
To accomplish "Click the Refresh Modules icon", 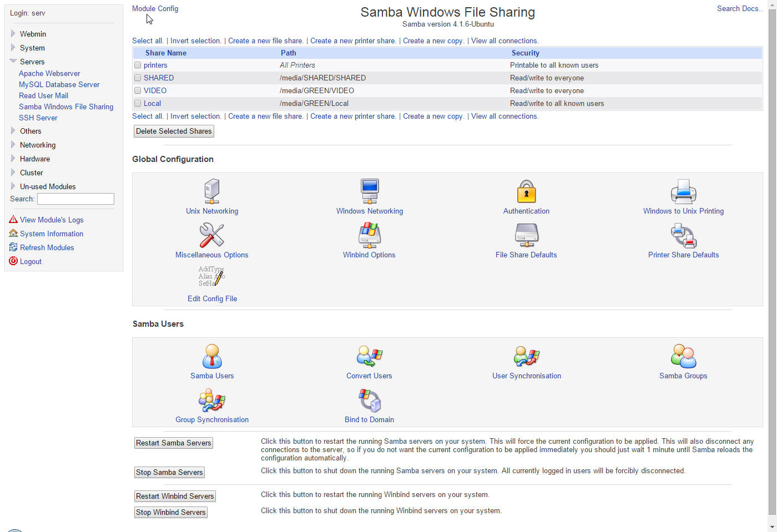I will tap(13, 247).
